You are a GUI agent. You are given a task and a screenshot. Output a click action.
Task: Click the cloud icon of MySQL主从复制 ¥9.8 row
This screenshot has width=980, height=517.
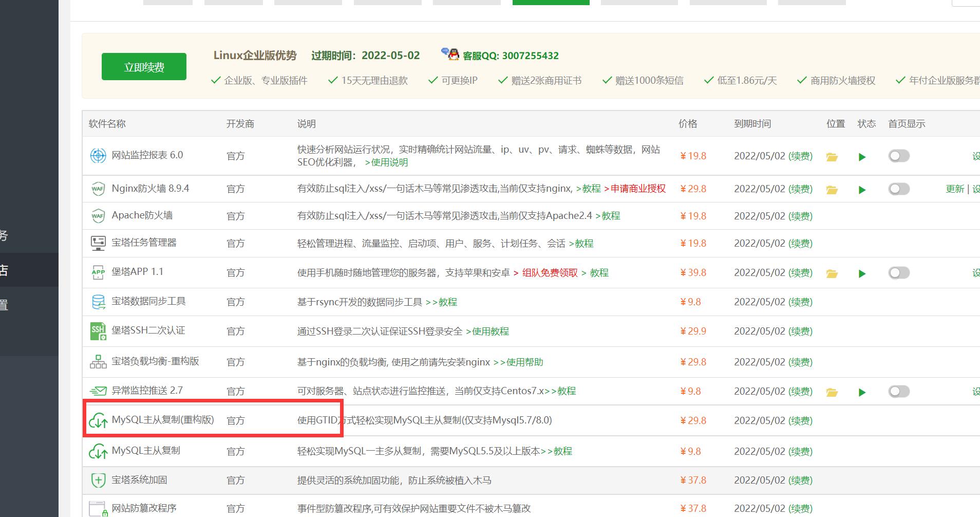point(98,451)
